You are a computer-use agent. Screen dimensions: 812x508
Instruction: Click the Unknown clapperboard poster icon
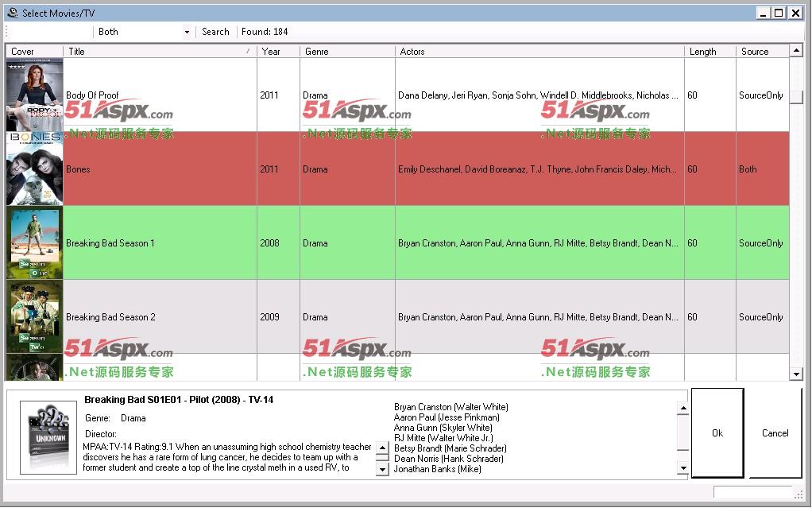48,436
